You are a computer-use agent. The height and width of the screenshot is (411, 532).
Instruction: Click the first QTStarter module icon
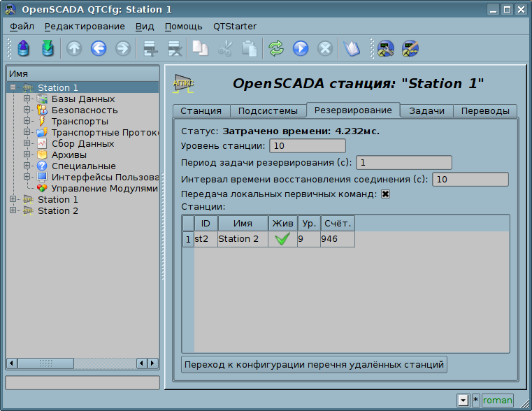[x=386, y=48]
